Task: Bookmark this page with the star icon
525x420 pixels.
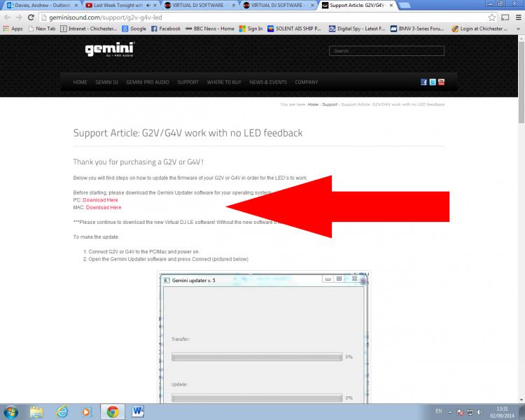Action: (x=492, y=17)
